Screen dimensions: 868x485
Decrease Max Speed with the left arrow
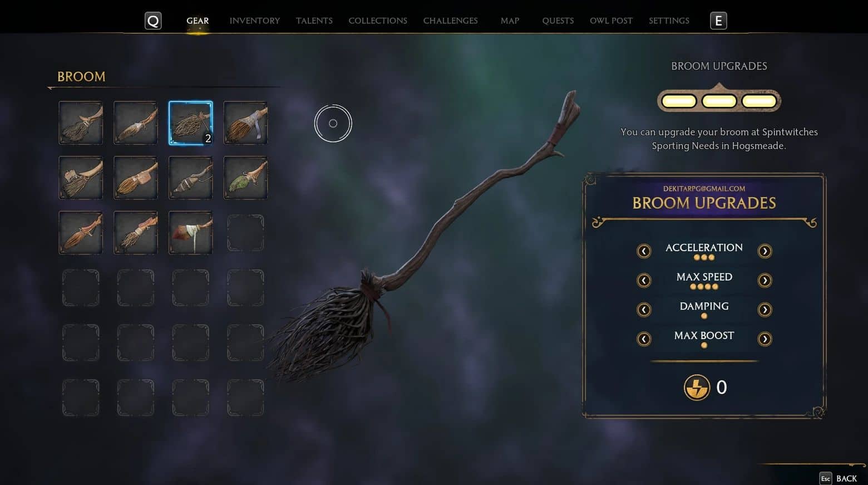644,280
